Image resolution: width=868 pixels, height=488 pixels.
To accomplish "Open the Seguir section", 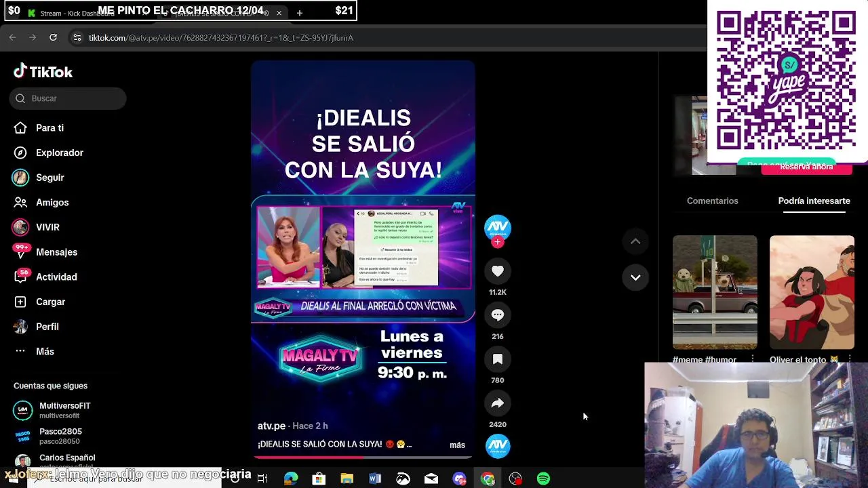I will click(x=50, y=178).
